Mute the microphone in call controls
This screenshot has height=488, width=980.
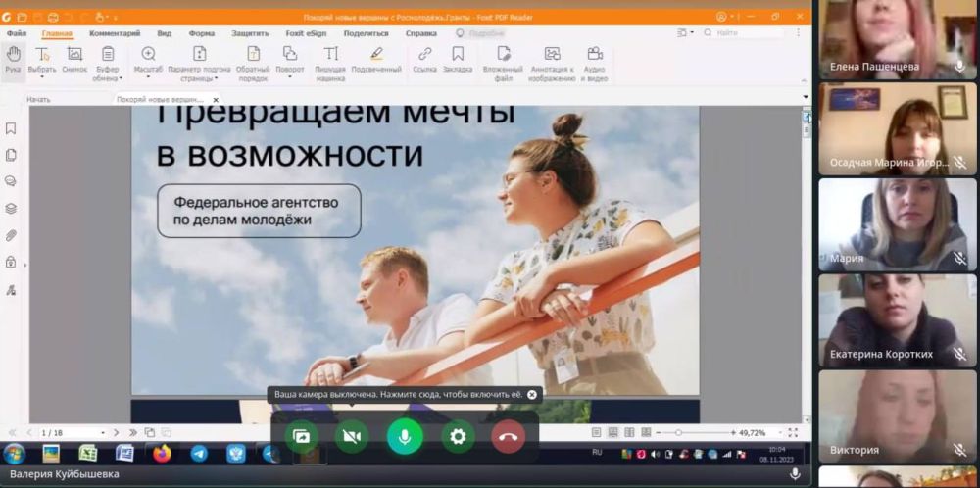pyautogui.click(x=405, y=436)
